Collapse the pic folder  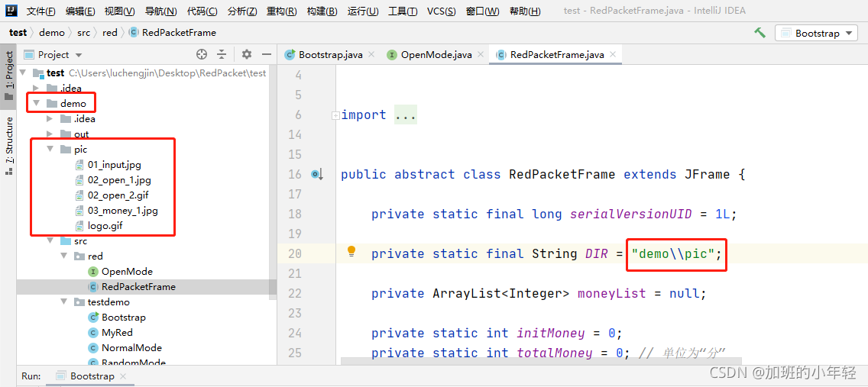(50, 150)
